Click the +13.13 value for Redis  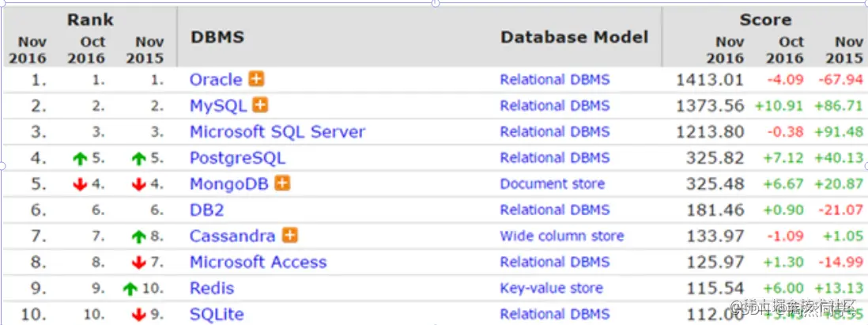(x=839, y=288)
